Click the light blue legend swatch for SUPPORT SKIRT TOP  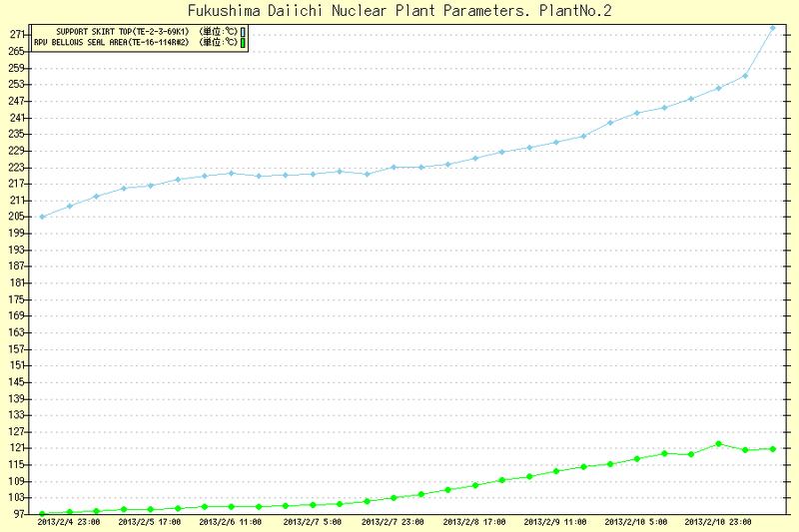[x=243, y=32]
